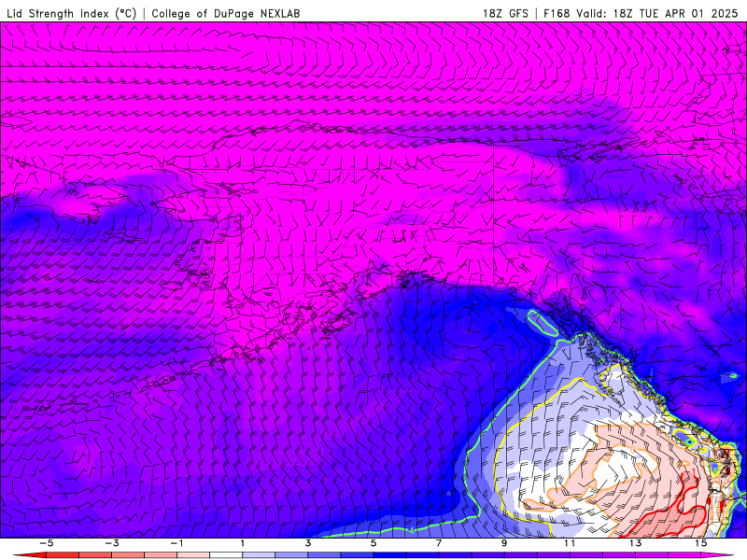The width and height of the screenshot is (747, 560).
Task: Click the 'College of DuPage NEXLAB' label
Action: click(226, 14)
